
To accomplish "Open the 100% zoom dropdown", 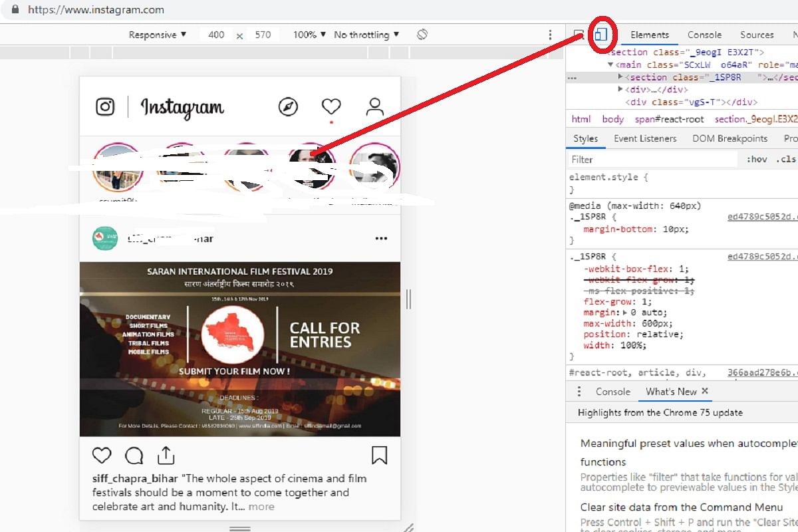I will click(x=310, y=35).
